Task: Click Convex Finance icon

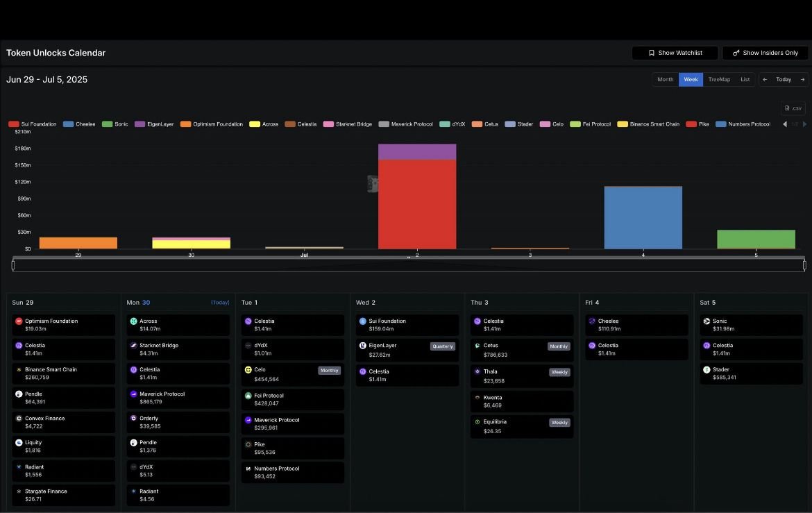Action: tap(19, 419)
